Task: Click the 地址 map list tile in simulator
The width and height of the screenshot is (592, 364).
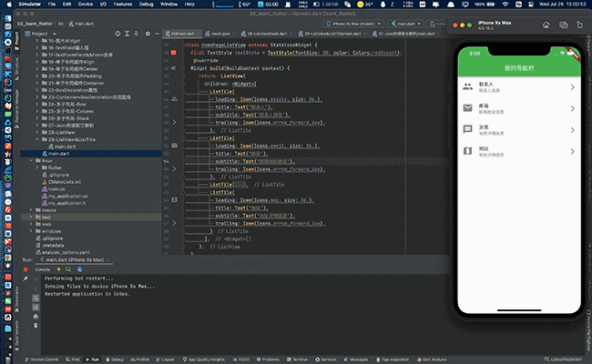Action: pyautogui.click(x=519, y=151)
